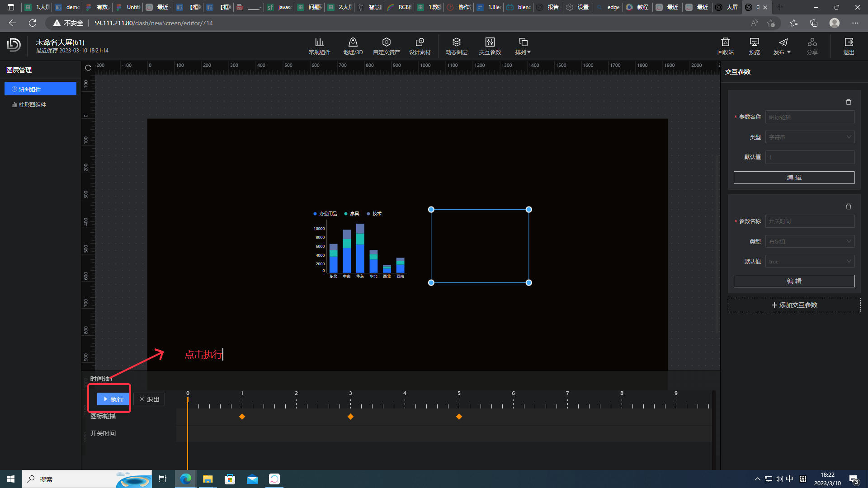Viewport: 868px width, 488px height.
Task: Open the 交互参数 toolbar item
Action: click(490, 46)
